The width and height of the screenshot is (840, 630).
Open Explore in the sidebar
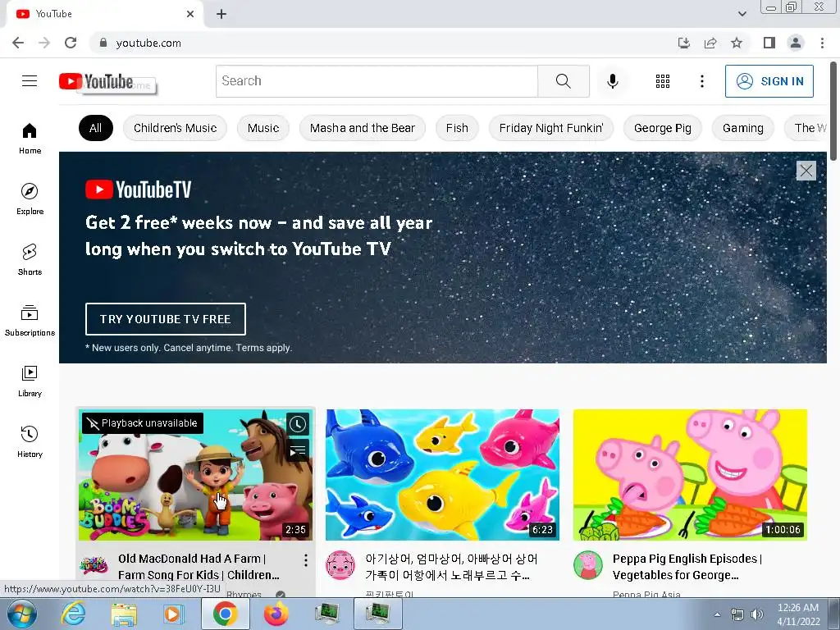[x=30, y=199]
